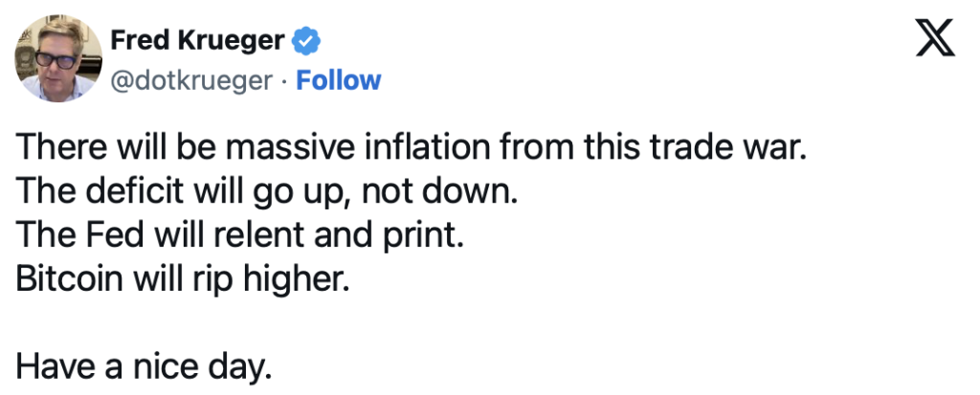The height and width of the screenshot is (395, 980).
Task: Click the blue verified checkmark badge
Action: point(307,41)
